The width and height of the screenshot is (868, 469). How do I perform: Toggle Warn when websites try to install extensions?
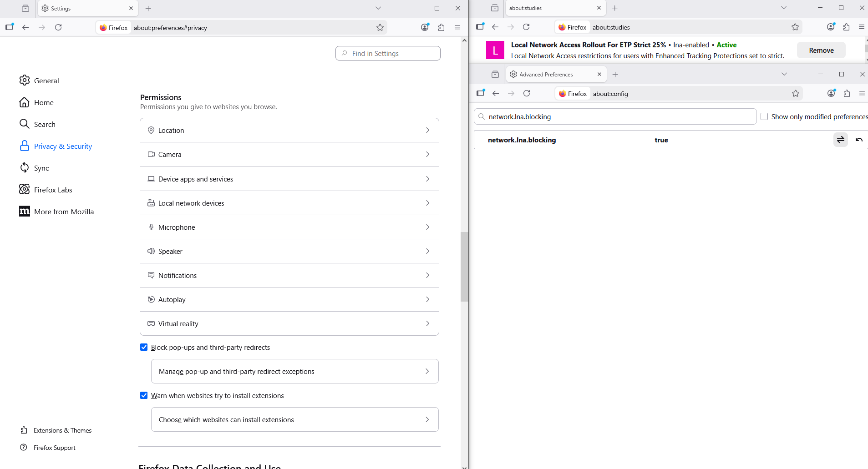click(144, 396)
